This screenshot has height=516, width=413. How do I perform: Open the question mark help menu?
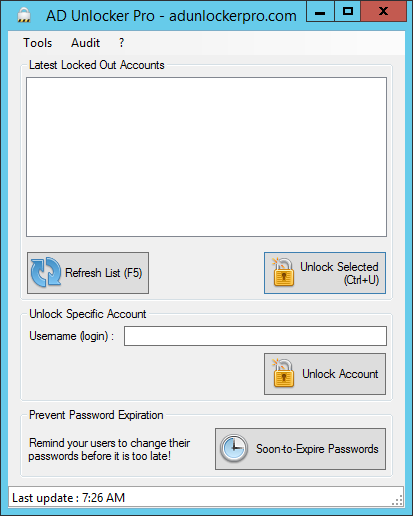(x=122, y=43)
